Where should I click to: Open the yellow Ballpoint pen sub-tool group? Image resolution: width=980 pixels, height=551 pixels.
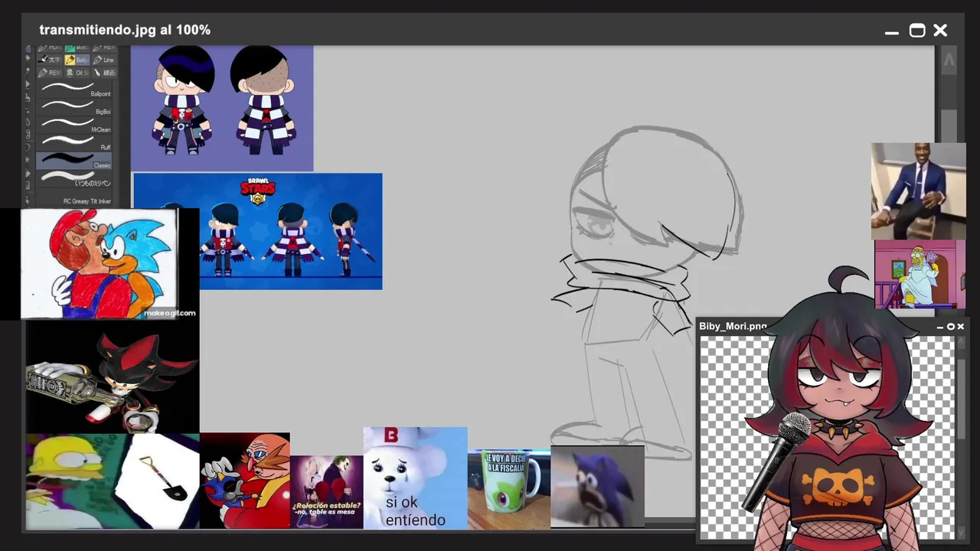click(x=77, y=60)
